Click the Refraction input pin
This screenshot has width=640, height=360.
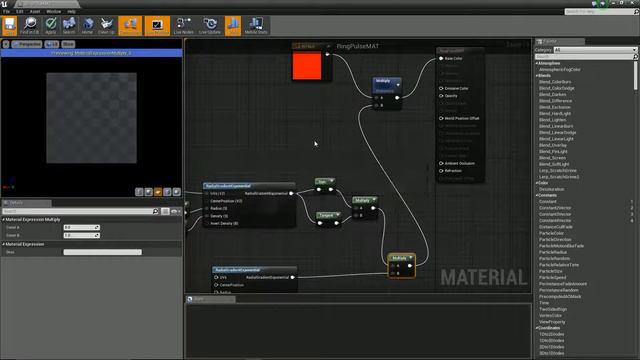click(441, 171)
